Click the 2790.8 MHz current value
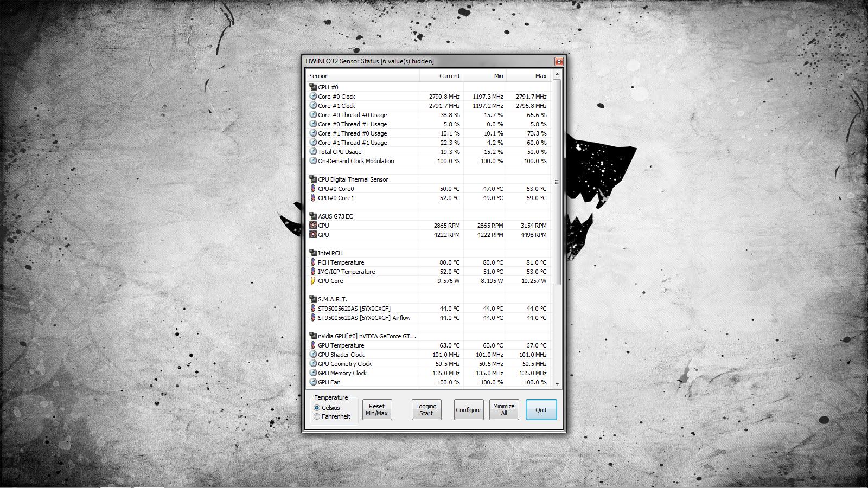 [x=444, y=97]
